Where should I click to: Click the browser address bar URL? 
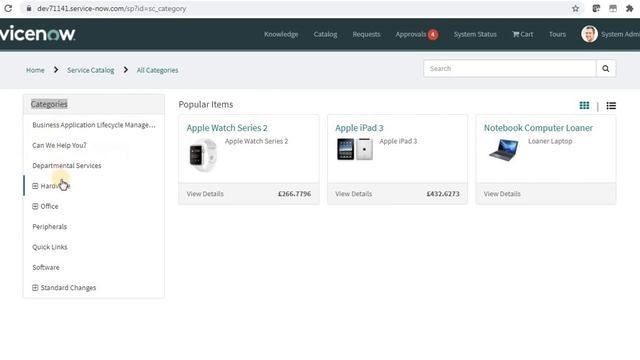(x=111, y=9)
